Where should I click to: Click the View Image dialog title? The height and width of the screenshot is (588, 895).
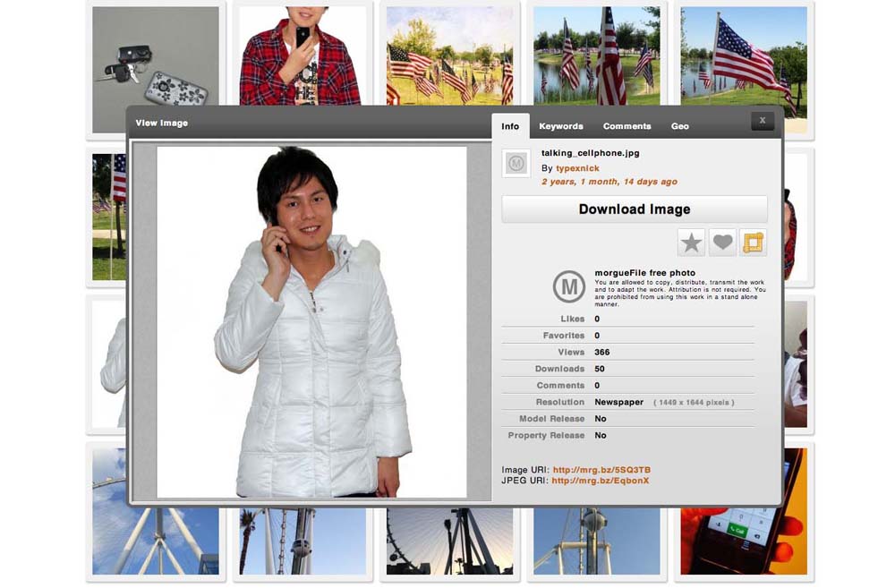[x=161, y=123]
